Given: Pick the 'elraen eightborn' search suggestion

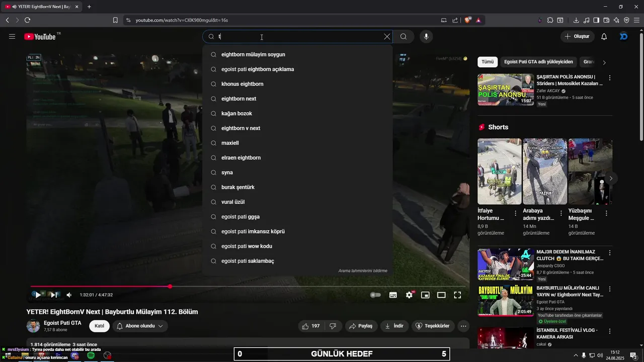Looking at the screenshot, I should [x=297, y=158].
